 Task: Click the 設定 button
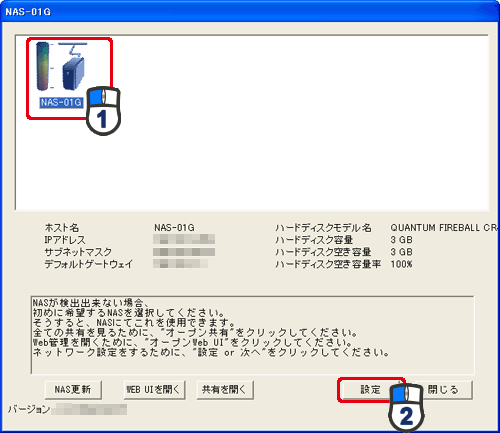point(370,389)
